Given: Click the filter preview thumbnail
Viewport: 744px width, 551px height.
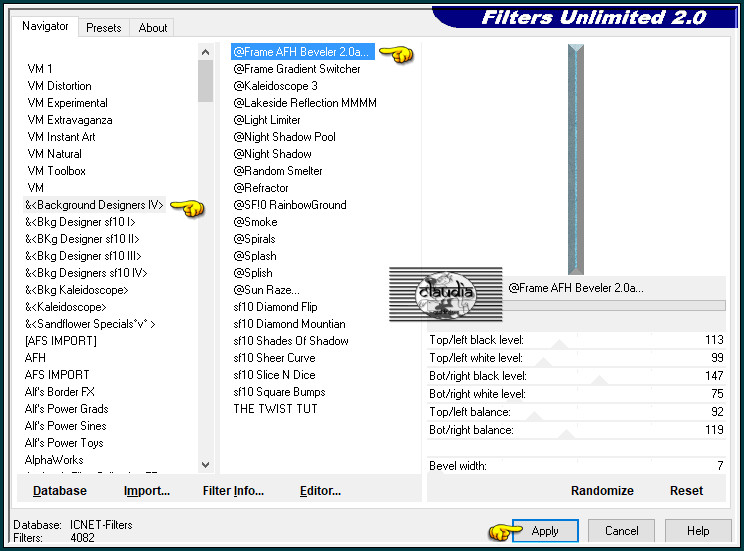Looking at the screenshot, I should 576,159.
